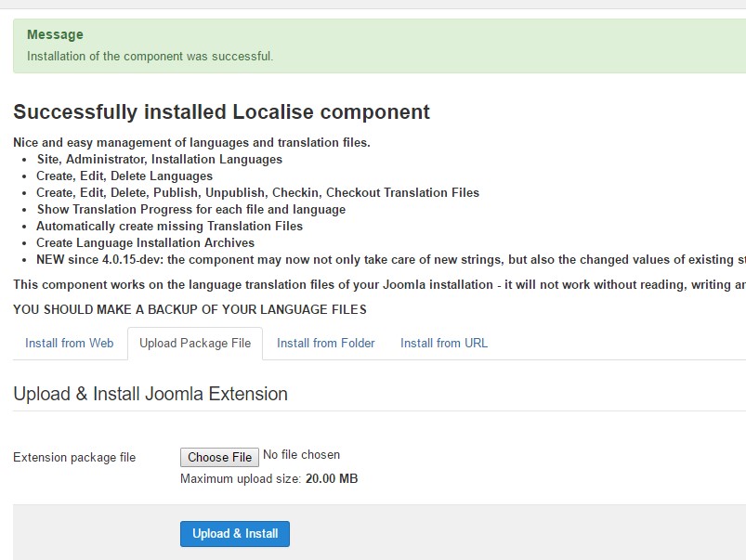Select the Upload Package File tab

pyautogui.click(x=195, y=343)
